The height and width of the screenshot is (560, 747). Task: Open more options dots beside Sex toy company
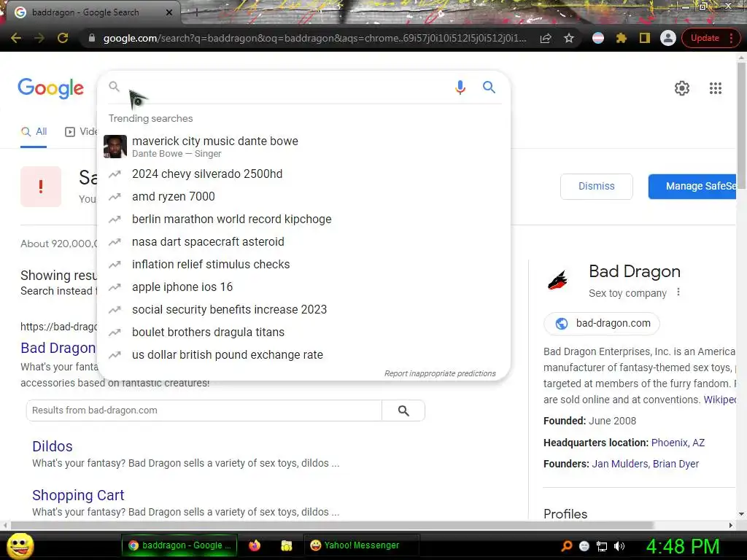point(678,292)
